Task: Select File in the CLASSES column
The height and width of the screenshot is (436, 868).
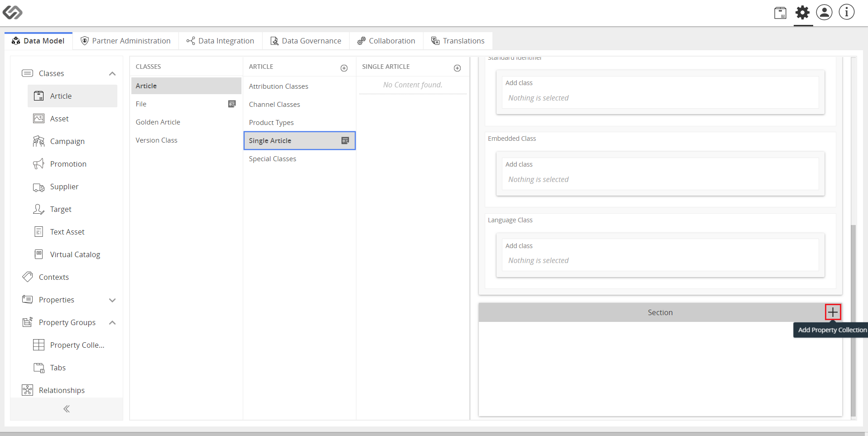Action: pos(186,104)
